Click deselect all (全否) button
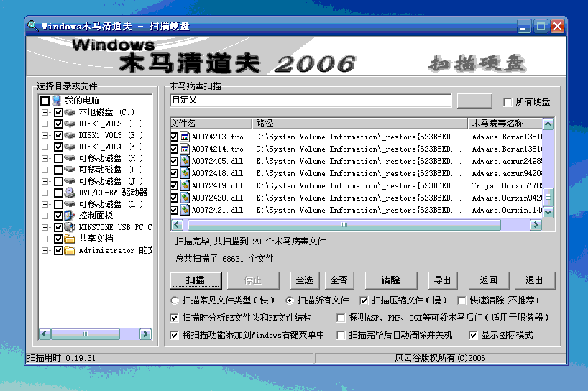 click(x=339, y=280)
